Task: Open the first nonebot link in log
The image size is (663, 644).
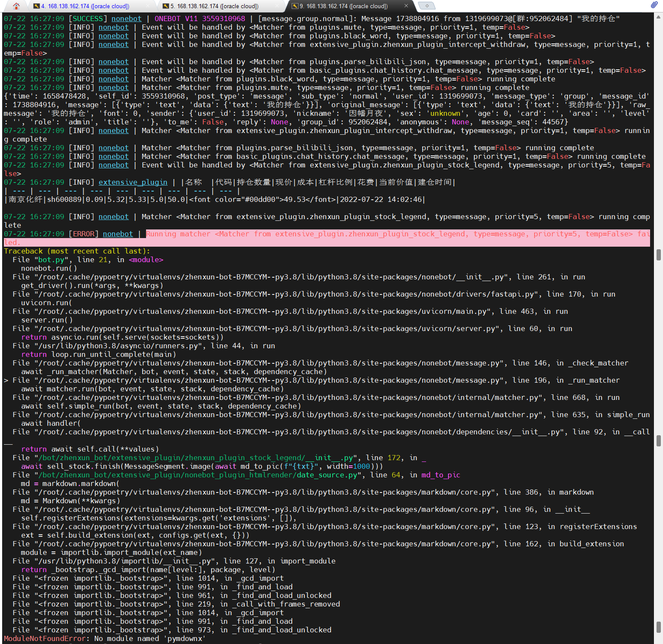Action: [126, 19]
